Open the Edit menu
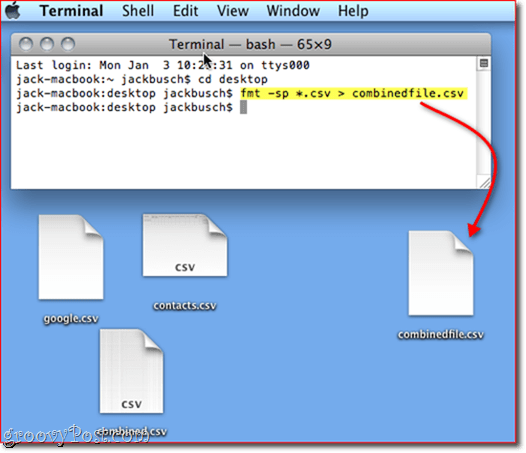Image resolution: width=526 pixels, height=453 pixels. tap(186, 11)
